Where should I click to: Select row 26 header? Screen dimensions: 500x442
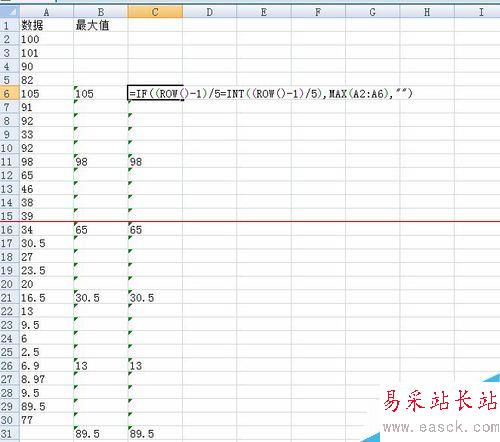(x=10, y=366)
